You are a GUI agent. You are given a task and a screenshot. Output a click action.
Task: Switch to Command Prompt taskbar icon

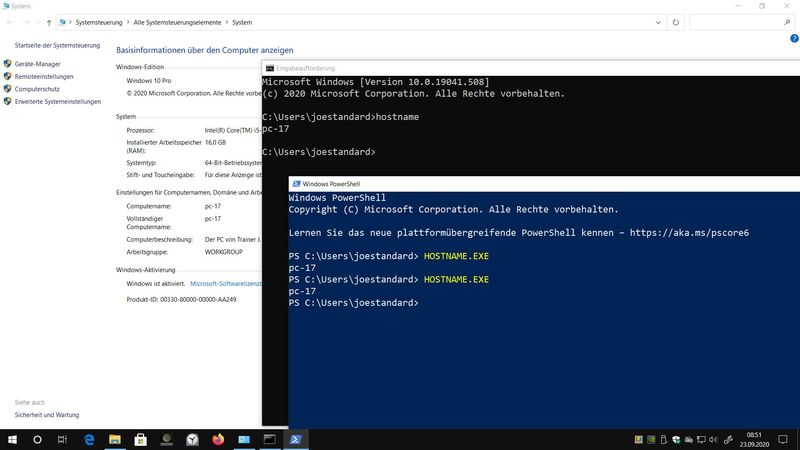tap(270, 439)
